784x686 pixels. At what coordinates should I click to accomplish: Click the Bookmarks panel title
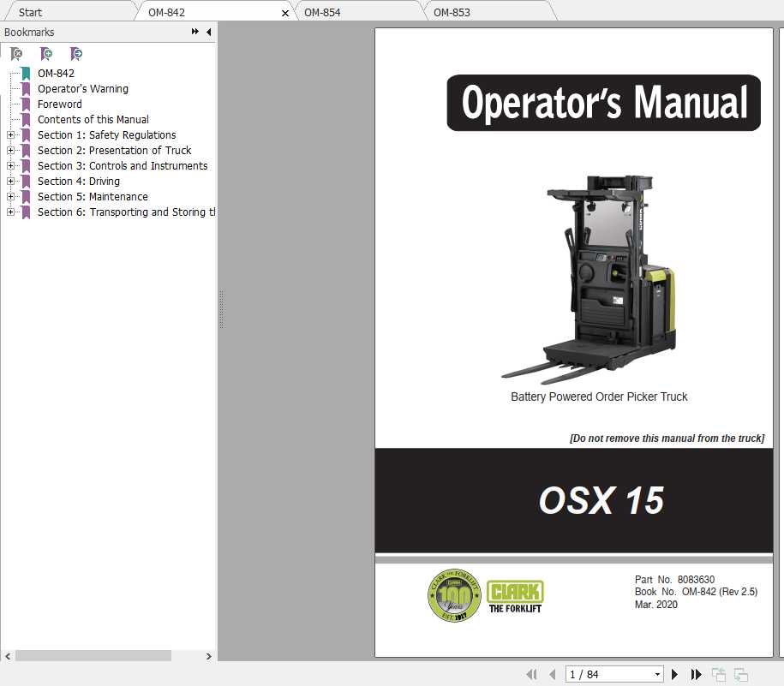29,33
